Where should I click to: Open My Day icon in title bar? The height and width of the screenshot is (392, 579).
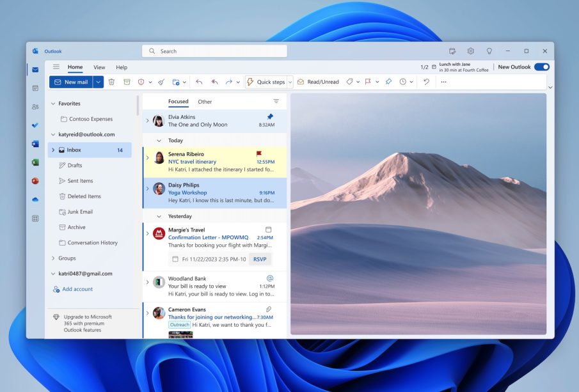click(452, 51)
